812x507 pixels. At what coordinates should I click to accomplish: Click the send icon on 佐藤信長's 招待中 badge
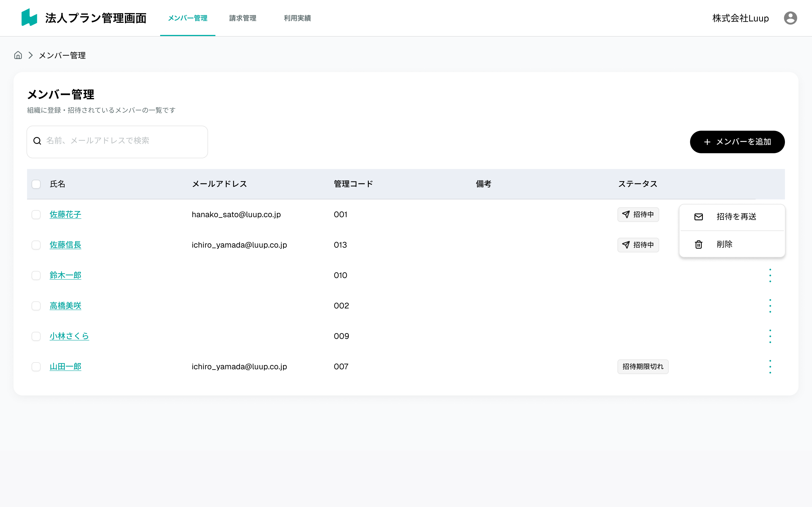pos(626,245)
